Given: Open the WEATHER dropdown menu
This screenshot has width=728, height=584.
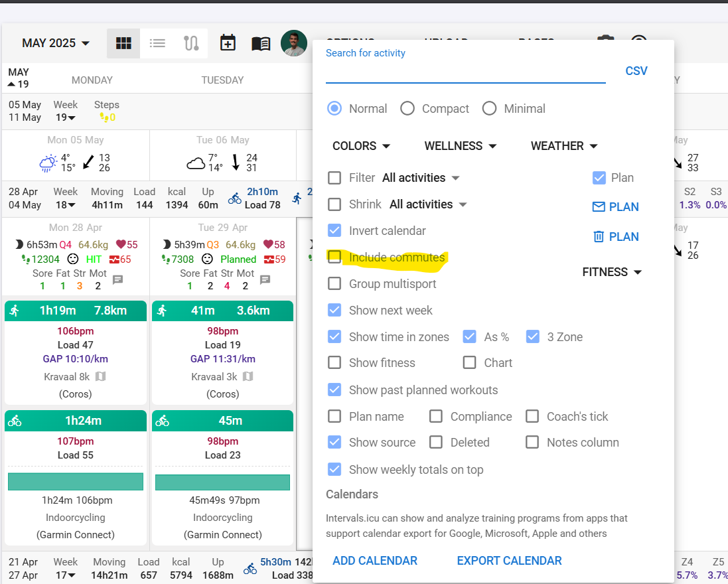Looking at the screenshot, I should click(x=564, y=146).
